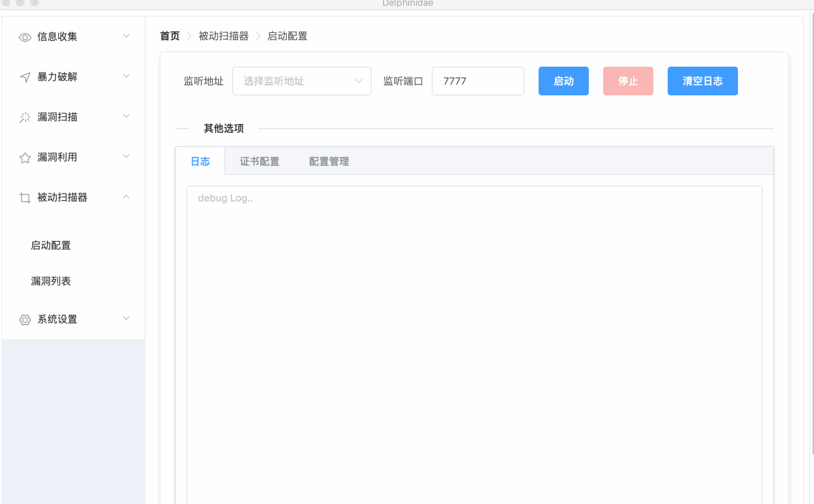Click the crop icon beside 被动扫描器

click(x=25, y=198)
